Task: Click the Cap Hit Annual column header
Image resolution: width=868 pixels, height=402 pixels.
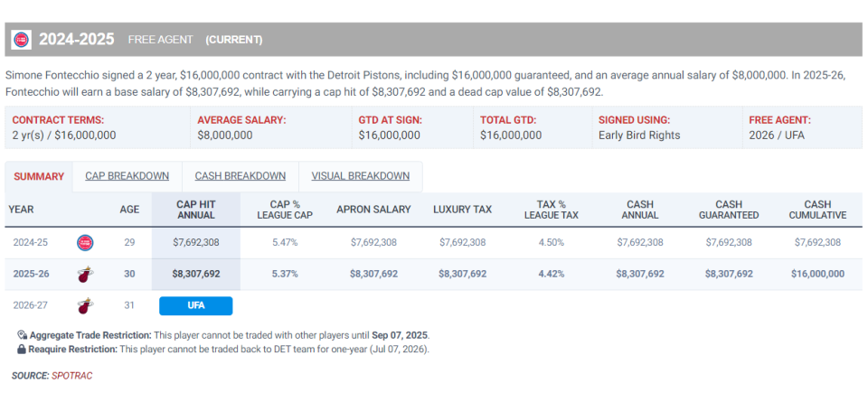Action: pos(195,210)
